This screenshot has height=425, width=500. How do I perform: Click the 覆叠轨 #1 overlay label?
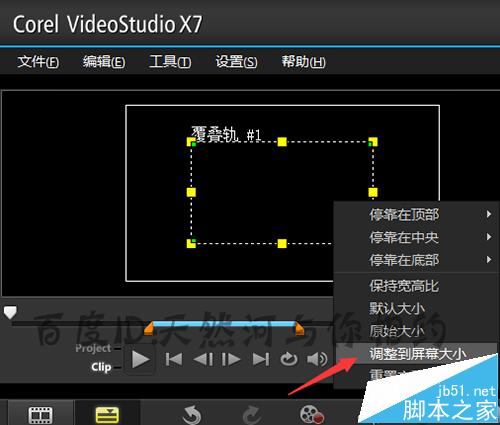point(226,135)
